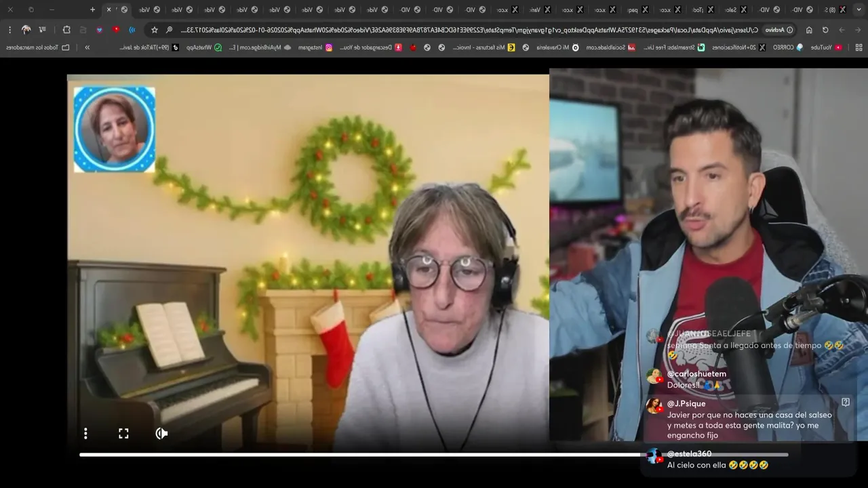Open the extensions puzzle-piece menu
This screenshot has width=868, height=488.
pyautogui.click(x=66, y=30)
